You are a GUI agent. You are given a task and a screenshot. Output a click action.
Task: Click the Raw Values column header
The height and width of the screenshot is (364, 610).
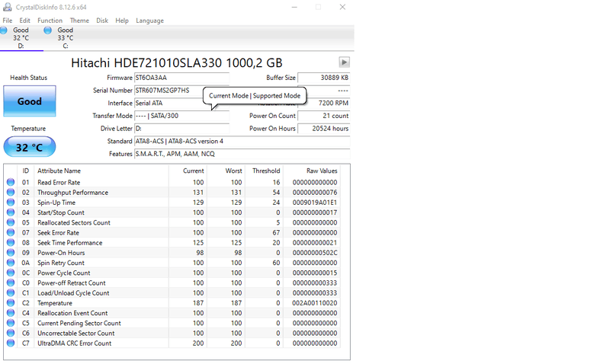click(x=322, y=171)
